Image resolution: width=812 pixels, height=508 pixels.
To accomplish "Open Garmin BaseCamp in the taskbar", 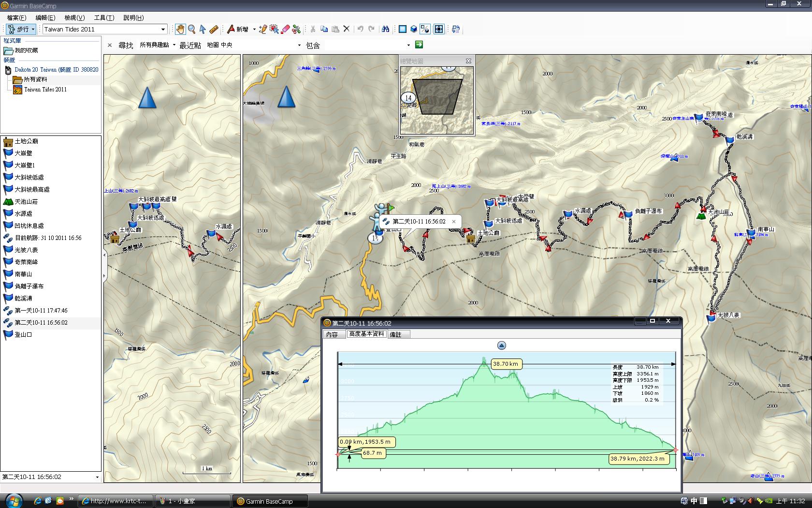I will (x=270, y=501).
